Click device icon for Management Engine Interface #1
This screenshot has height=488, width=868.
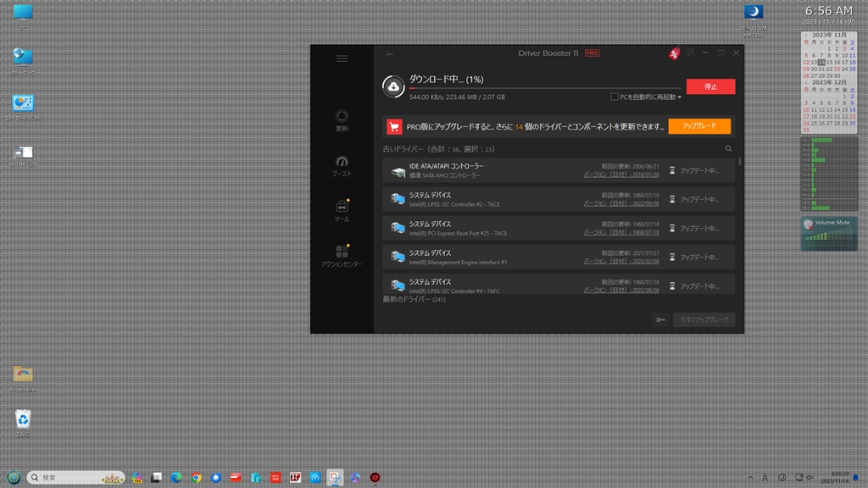[x=398, y=257]
